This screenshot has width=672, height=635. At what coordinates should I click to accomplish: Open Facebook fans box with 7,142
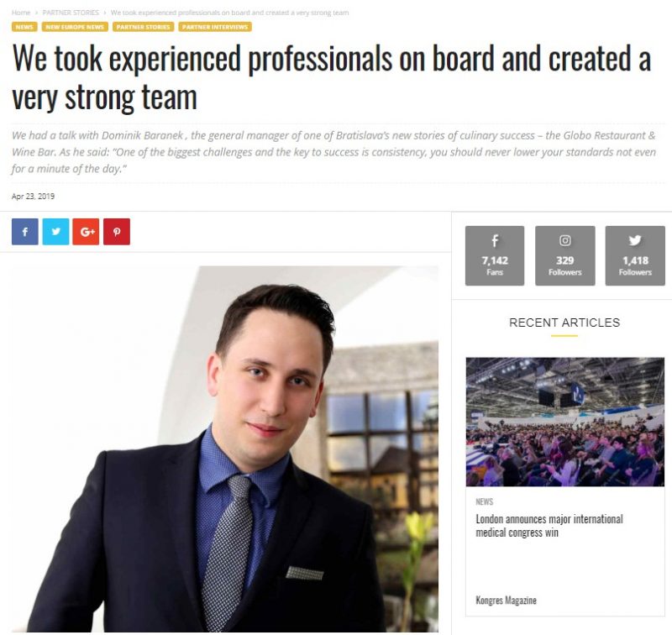[495, 256]
